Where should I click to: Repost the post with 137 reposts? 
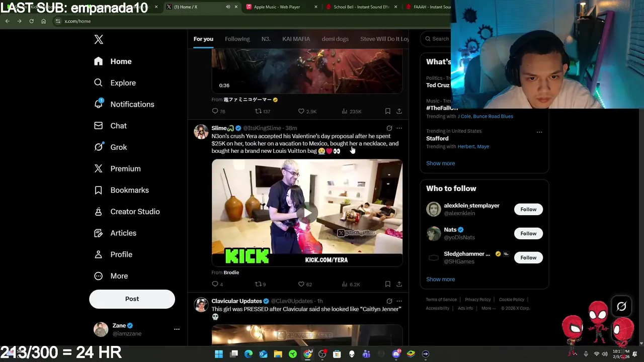coord(262,111)
